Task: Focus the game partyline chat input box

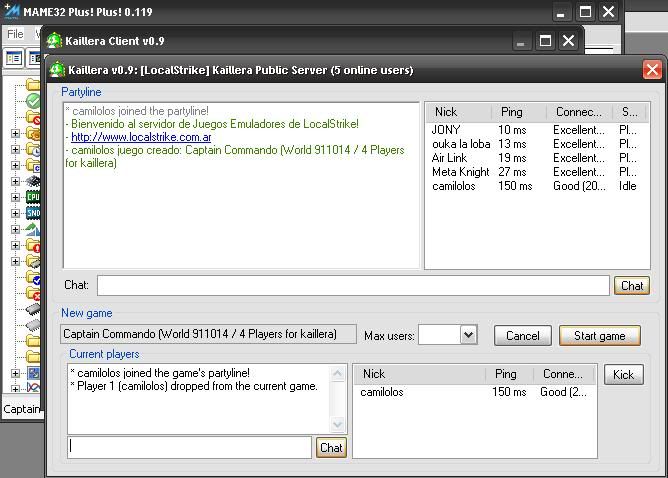Action: click(190, 447)
